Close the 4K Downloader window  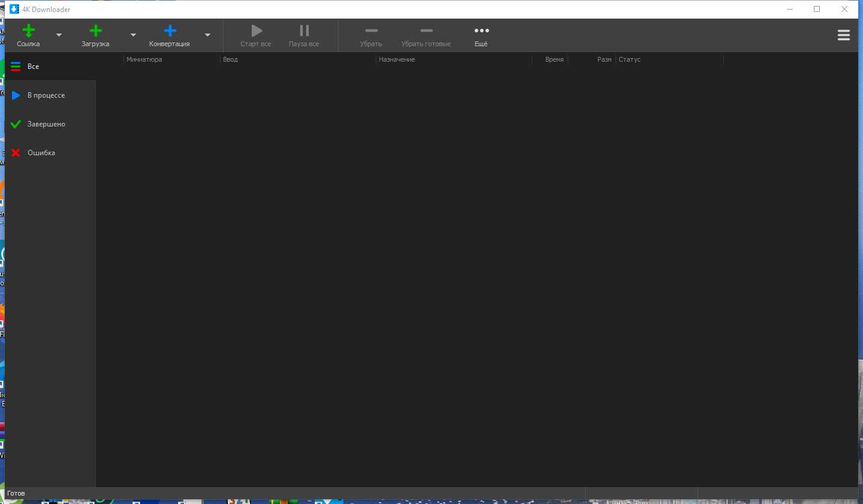click(x=844, y=9)
